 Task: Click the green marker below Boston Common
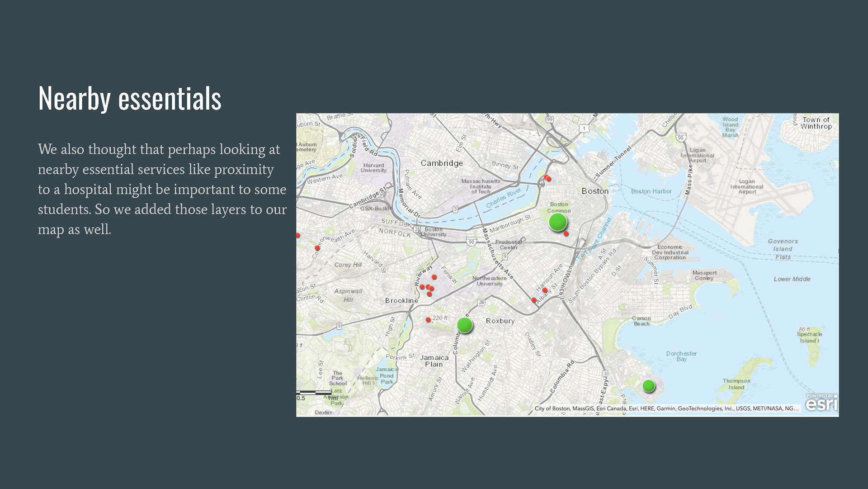pyautogui.click(x=557, y=222)
